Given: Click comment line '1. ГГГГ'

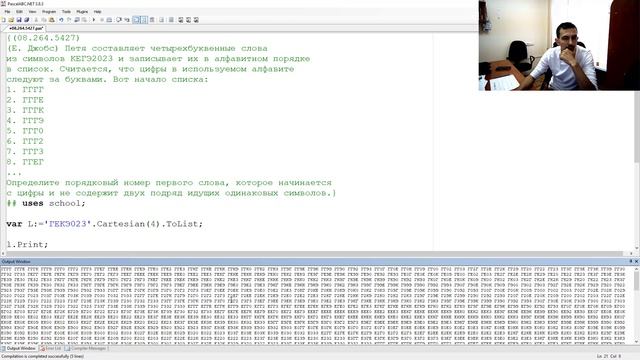Looking at the screenshot, I should point(25,90).
